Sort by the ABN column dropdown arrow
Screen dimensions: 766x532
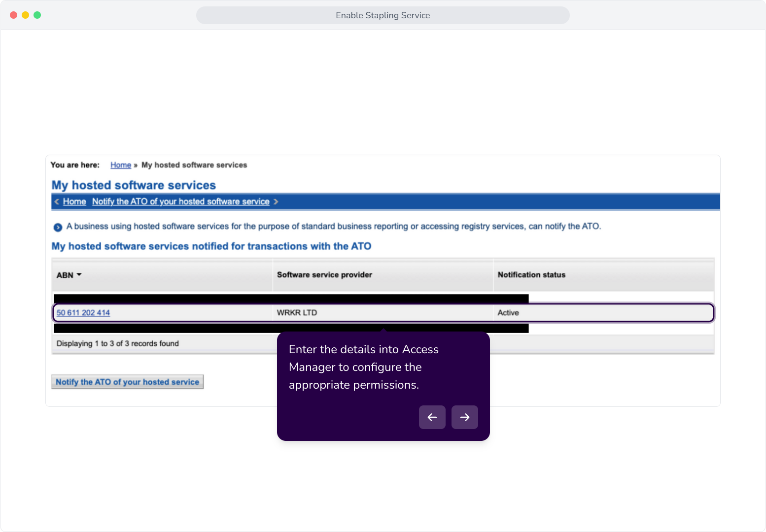79,275
